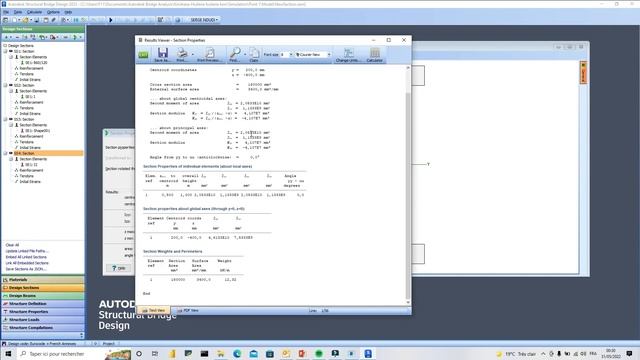Viewport: 640px width, 360px height.
Task: Open the Calculate menu
Action: tap(35, 12)
